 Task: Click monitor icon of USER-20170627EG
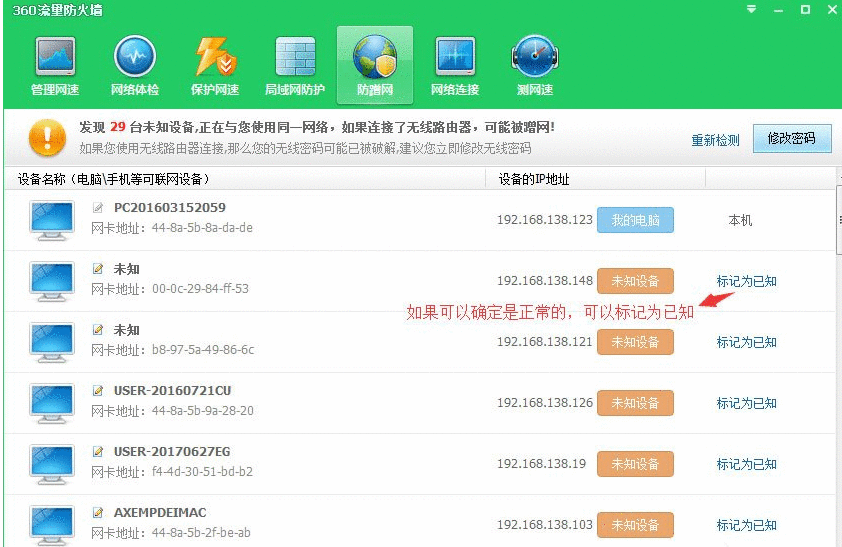coord(52,464)
